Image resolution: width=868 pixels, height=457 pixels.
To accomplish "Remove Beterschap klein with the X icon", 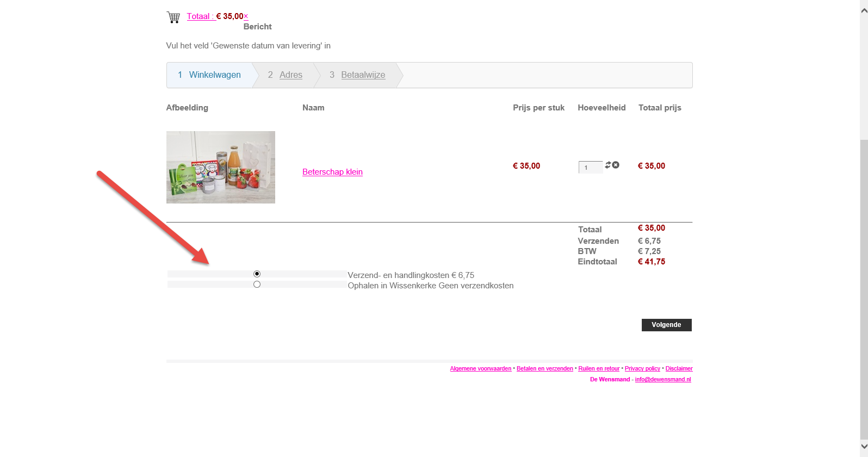I will pos(616,165).
